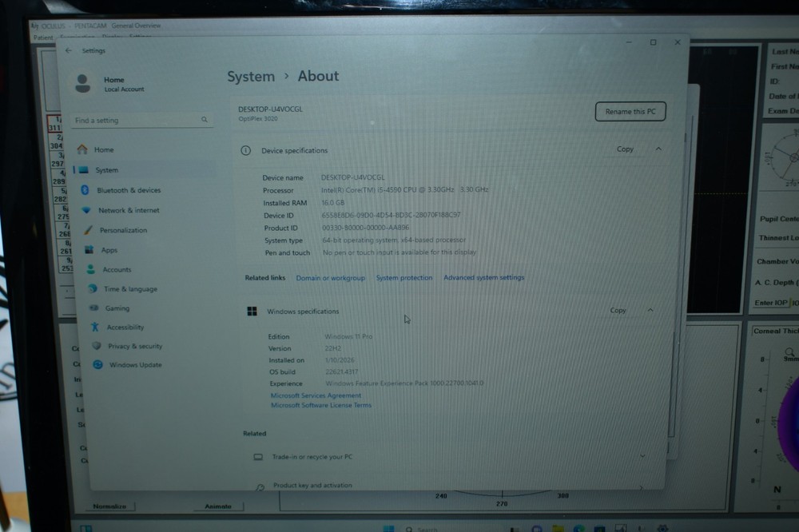Click the System breadcrumb in the header
Screen dimensions: 799x532
pyautogui.click(x=251, y=77)
